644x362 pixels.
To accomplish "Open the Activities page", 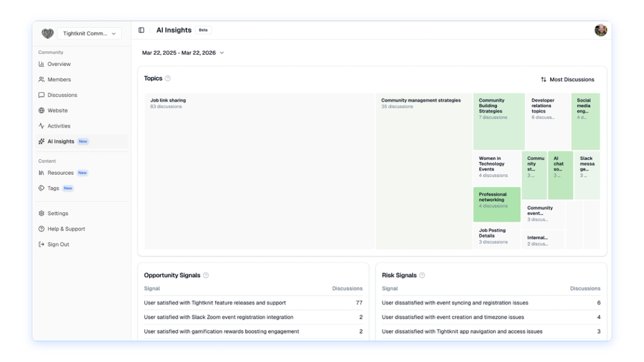I will pyautogui.click(x=81, y=126).
